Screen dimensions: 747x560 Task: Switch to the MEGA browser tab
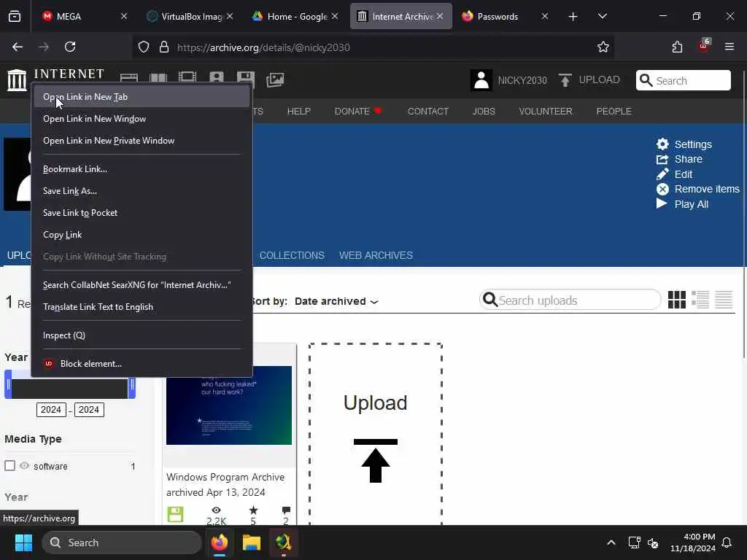pyautogui.click(x=84, y=16)
